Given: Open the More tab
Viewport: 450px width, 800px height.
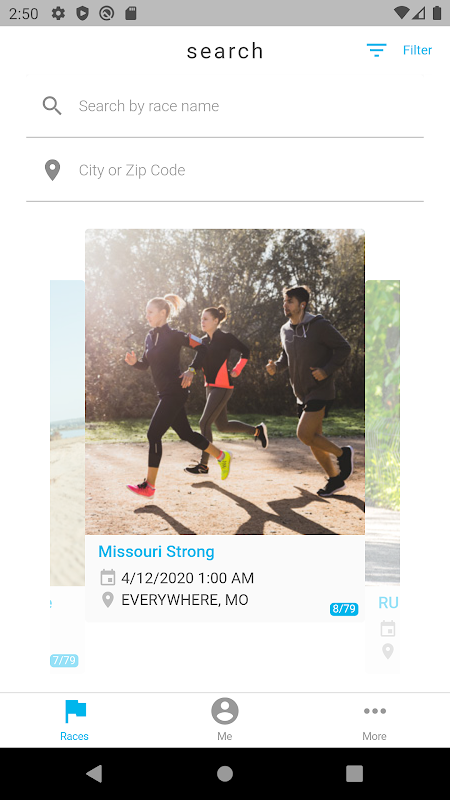Looking at the screenshot, I should point(374,720).
